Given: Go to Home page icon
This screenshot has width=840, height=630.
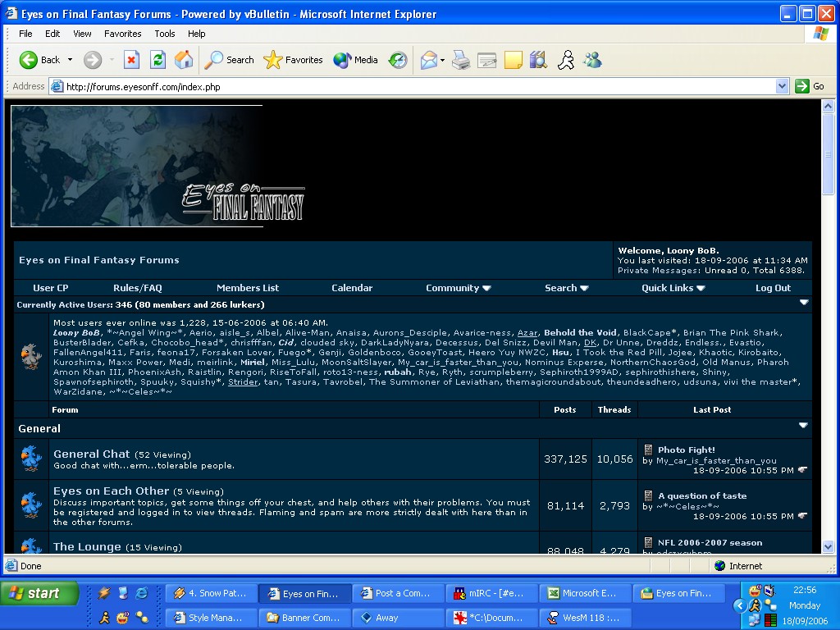Looking at the screenshot, I should 183,60.
